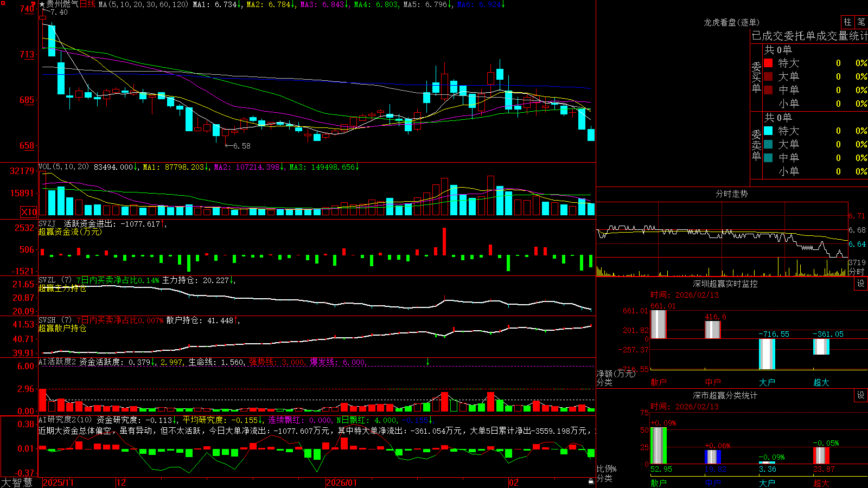
Task: Switch 龙虎看盘 to 笔 tick view
Action: (x=861, y=22)
